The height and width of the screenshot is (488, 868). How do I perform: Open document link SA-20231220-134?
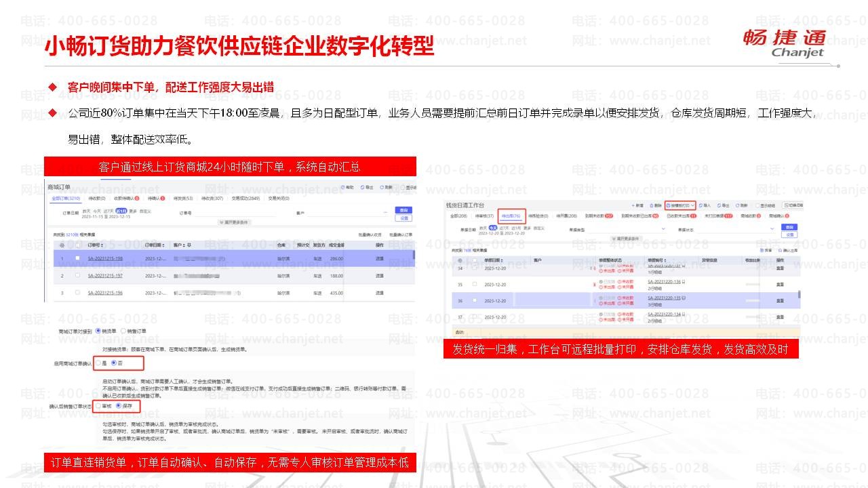point(664,314)
